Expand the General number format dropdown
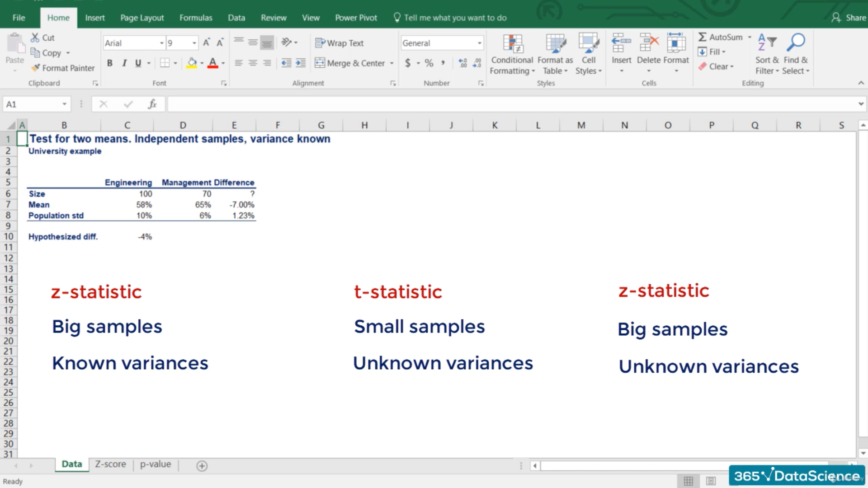 click(479, 43)
